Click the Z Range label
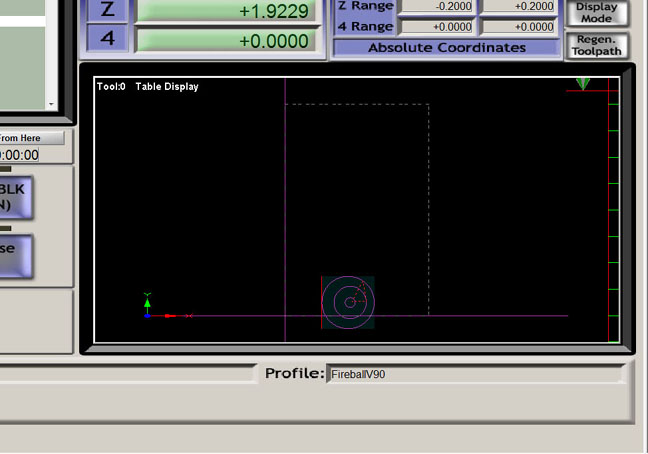The image size is (648, 454). coord(365,6)
